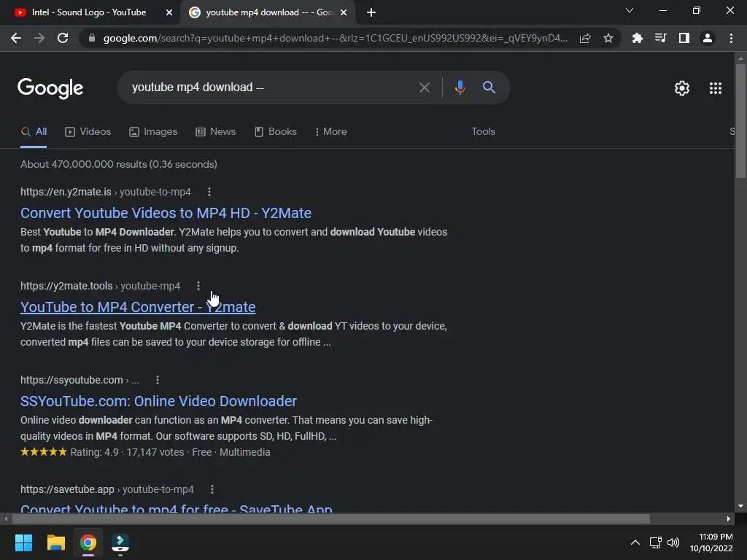Open File Explorer from the taskbar
The width and height of the screenshot is (747, 560).
coord(55,542)
